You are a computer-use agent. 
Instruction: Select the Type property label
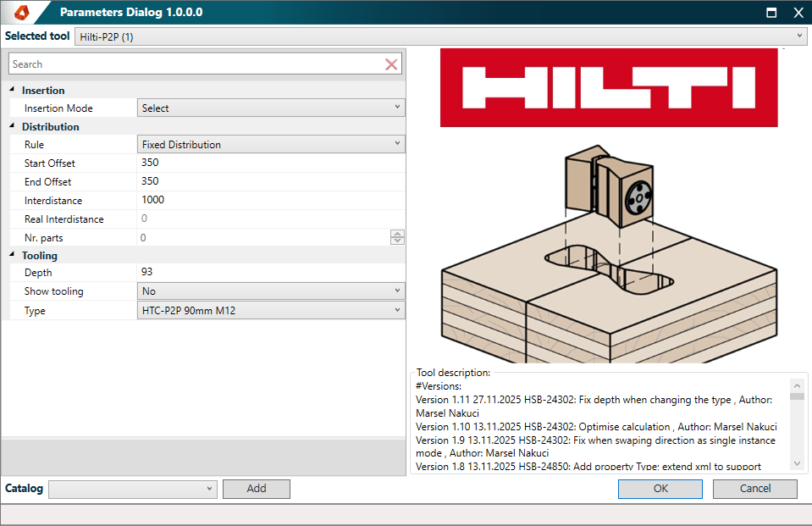tap(35, 311)
